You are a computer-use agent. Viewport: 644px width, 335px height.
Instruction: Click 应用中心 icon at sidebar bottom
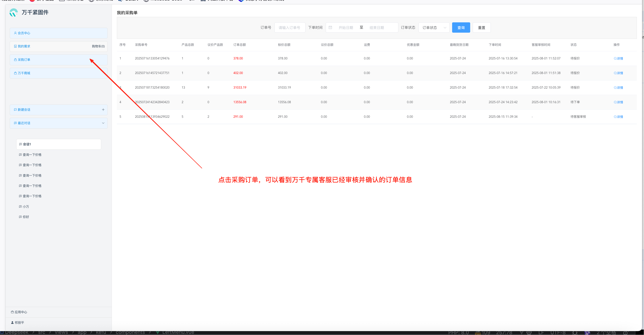coord(12,312)
